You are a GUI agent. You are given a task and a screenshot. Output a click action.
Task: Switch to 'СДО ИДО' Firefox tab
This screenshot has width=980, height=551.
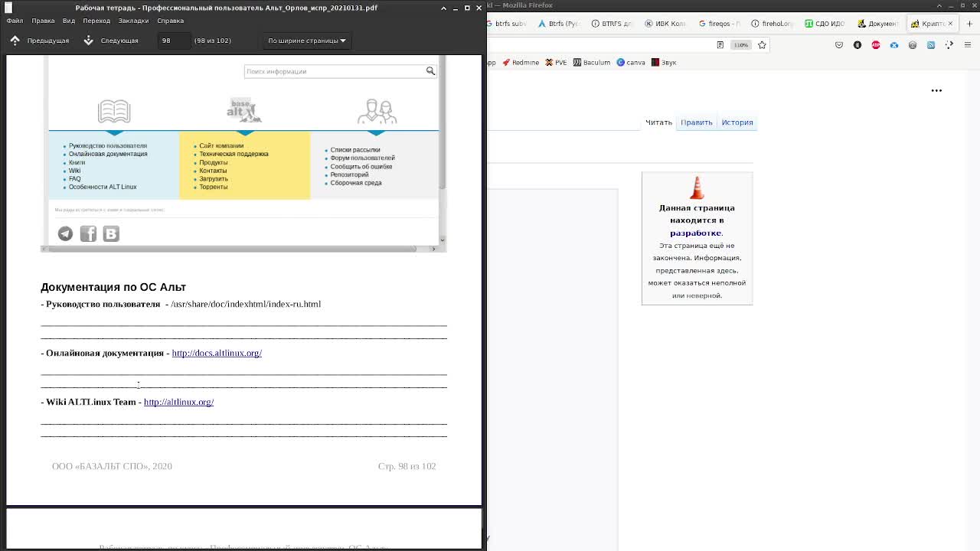(x=825, y=24)
